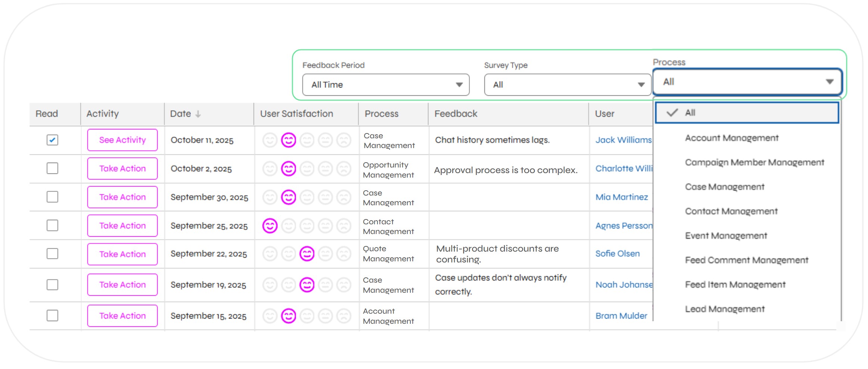Choose the Event Management option
The image size is (868, 369).
click(x=726, y=236)
